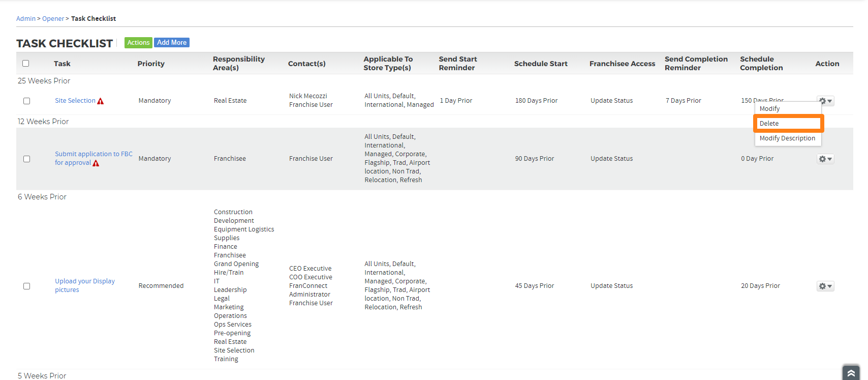Click the 'Franchisee' responsibility cell in Submit application row
This screenshot has height=380, width=868.
pyautogui.click(x=230, y=159)
